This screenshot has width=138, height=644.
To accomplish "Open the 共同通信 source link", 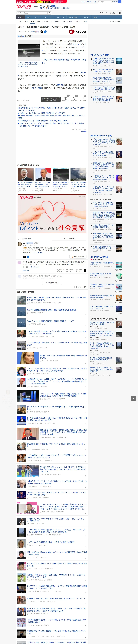I will [84, 131].
